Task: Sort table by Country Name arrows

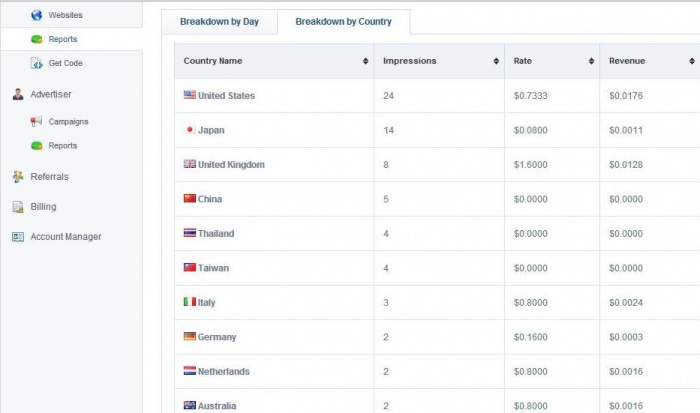Action: pyautogui.click(x=365, y=62)
